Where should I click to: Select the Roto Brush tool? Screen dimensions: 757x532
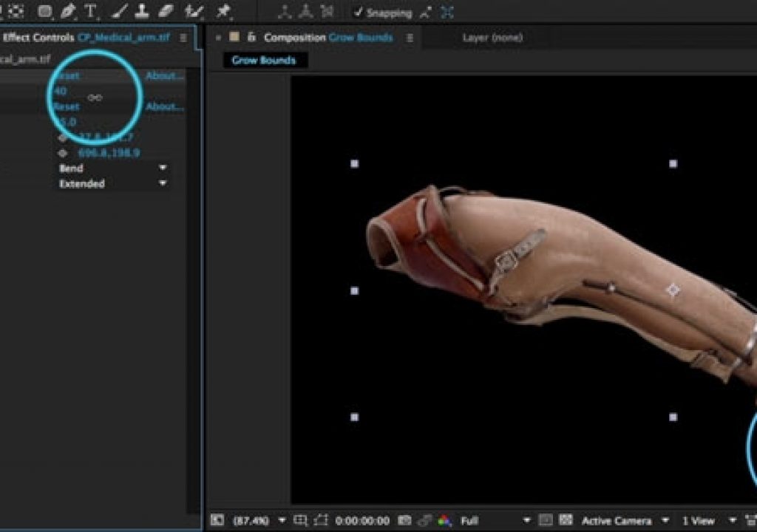point(194,12)
